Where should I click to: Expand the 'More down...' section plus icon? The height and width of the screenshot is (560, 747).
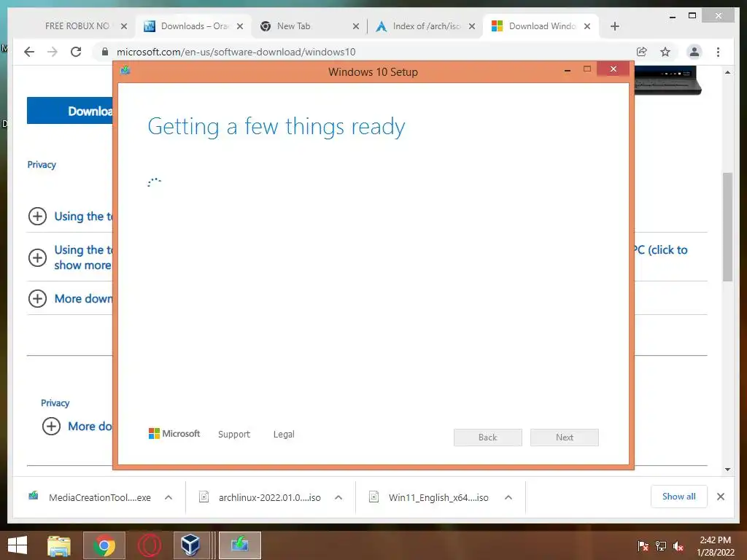click(38, 298)
